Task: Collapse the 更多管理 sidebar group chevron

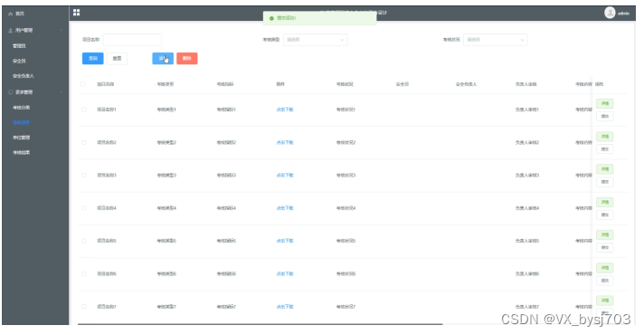Action: click(x=62, y=92)
